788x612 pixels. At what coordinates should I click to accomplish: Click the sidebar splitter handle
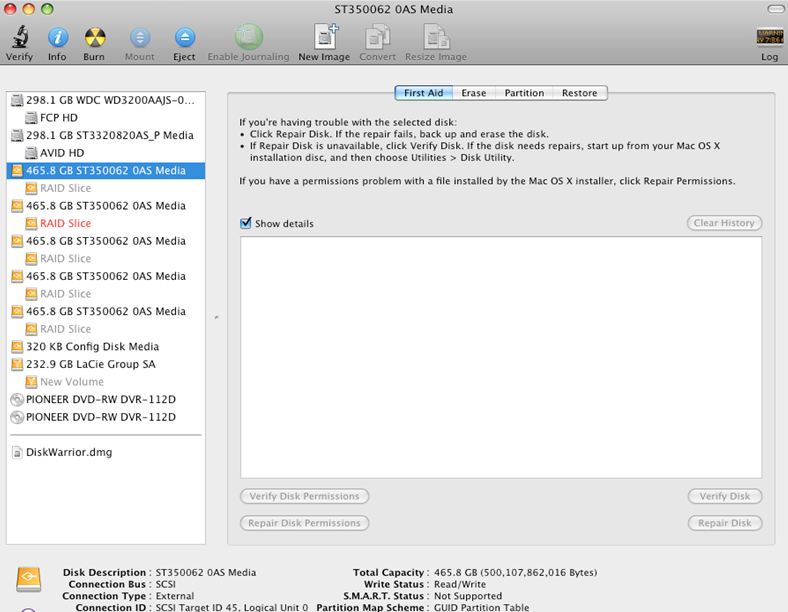(217, 318)
